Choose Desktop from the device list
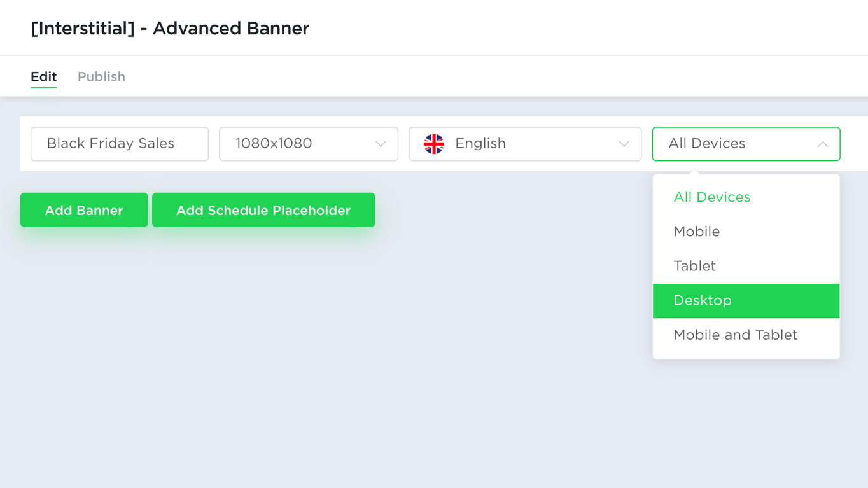The height and width of the screenshot is (488, 868). click(x=746, y=301)
